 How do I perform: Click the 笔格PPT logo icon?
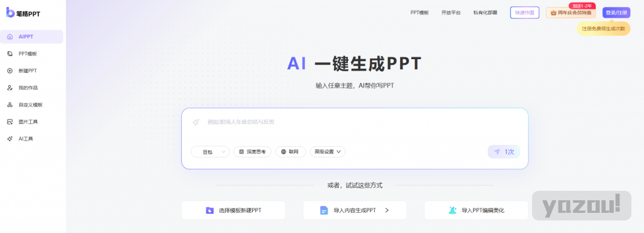[10, 13]
